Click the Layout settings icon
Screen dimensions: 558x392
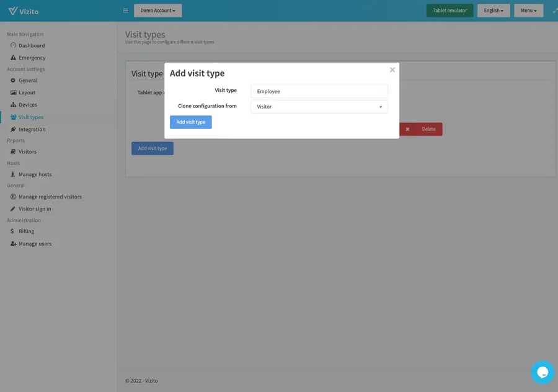[x=13, y=92]
